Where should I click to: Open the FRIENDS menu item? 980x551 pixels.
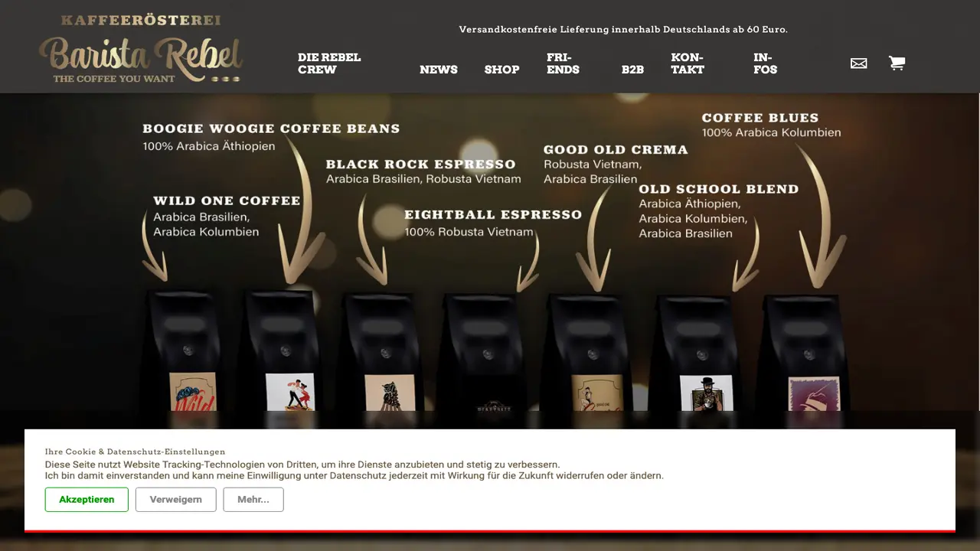coord(563,64)
